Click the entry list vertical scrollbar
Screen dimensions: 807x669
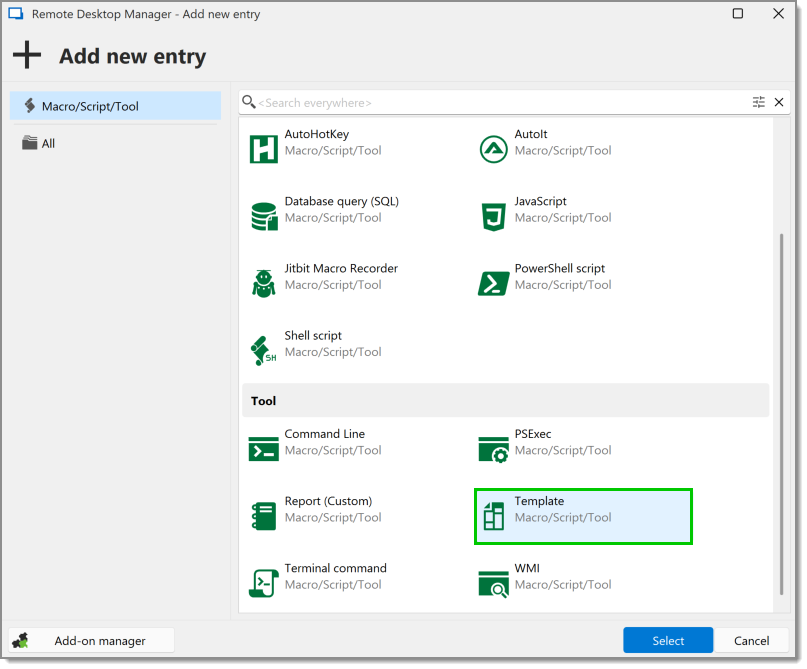(781, 414)
